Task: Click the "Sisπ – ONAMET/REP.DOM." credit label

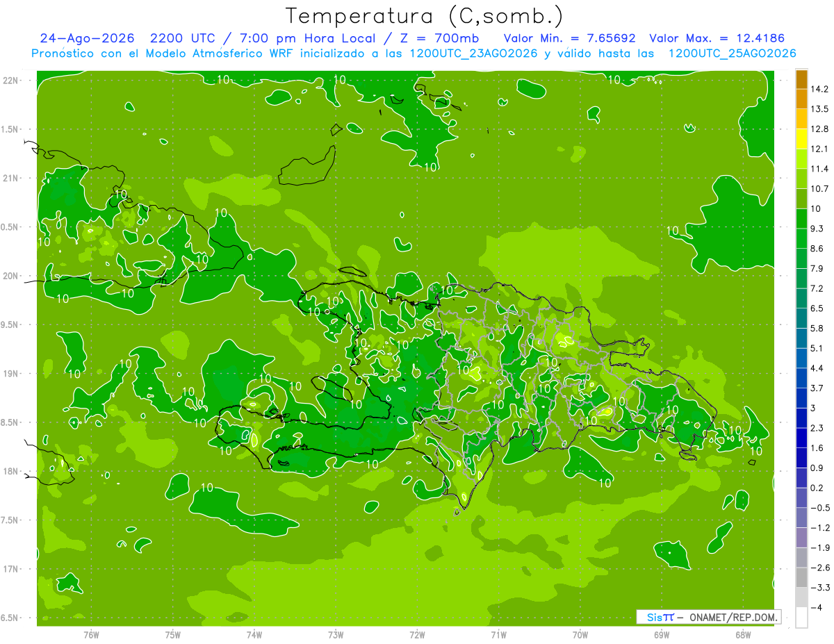Action: (x=708, y=617)
